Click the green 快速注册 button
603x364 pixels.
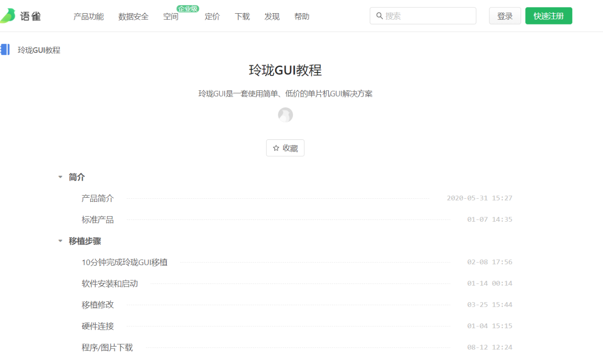point(548,16)
